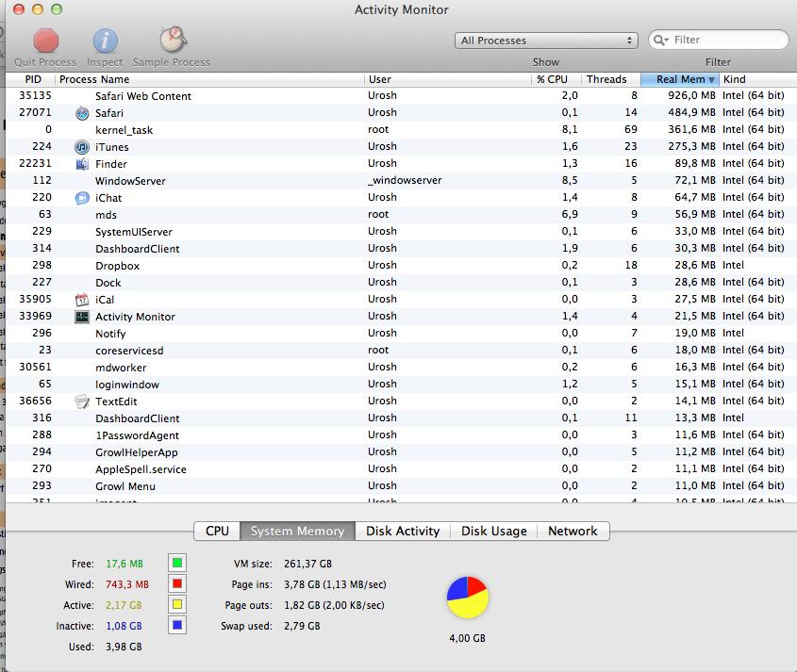797x672 pixels.
Task: Click the Sample Process magnifier icon
Action: tap(173, 40)
